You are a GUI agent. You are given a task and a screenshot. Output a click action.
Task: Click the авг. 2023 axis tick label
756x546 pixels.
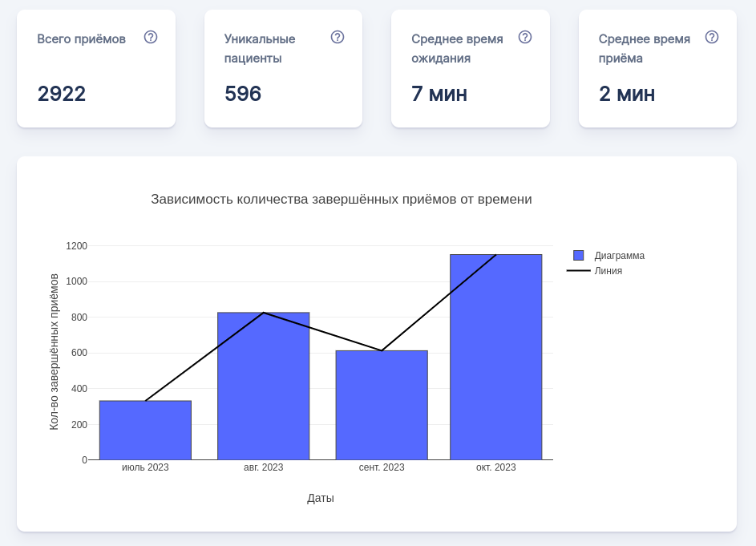[x=263, y=466]
